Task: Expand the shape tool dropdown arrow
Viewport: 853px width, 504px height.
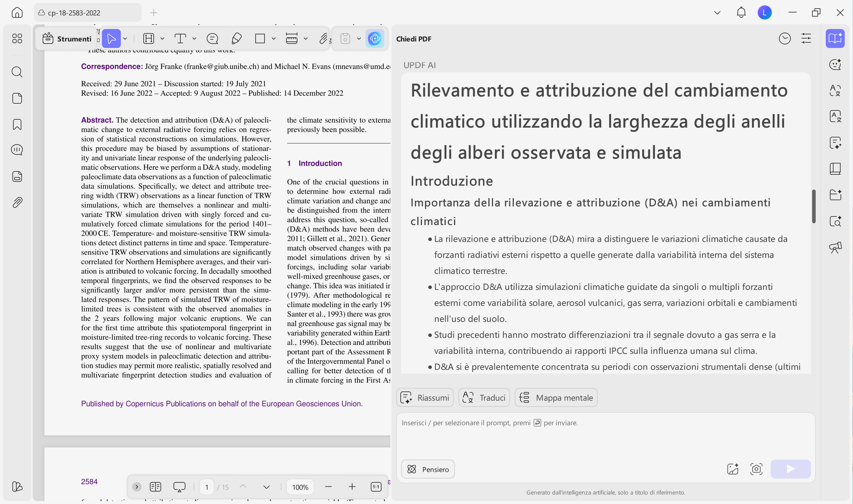Action: point(274,39)
